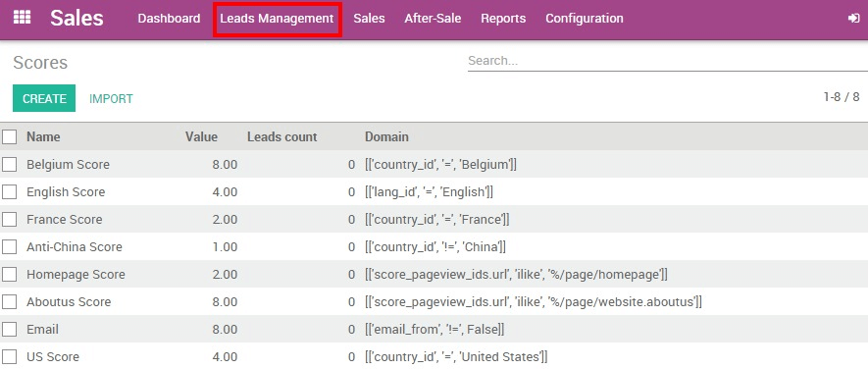Open the apps grid menu icon
The image size is (868, 369).
[x=22, y=18]
